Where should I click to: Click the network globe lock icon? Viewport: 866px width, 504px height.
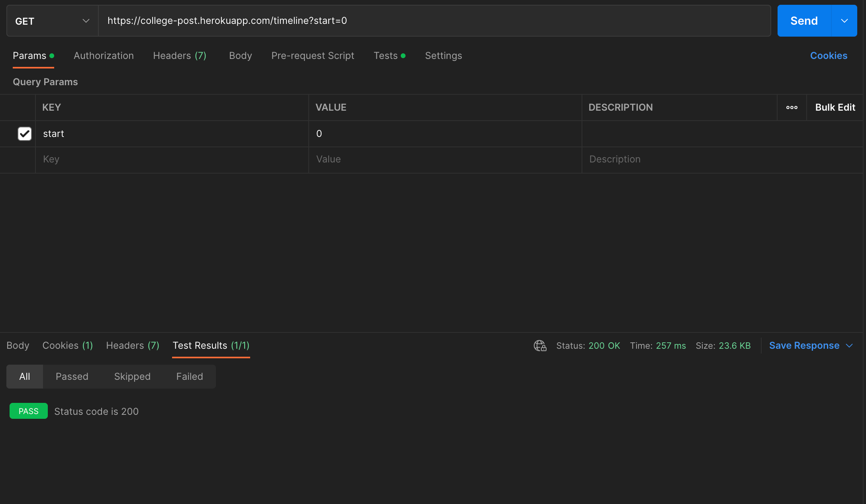[x=540, y=346]
